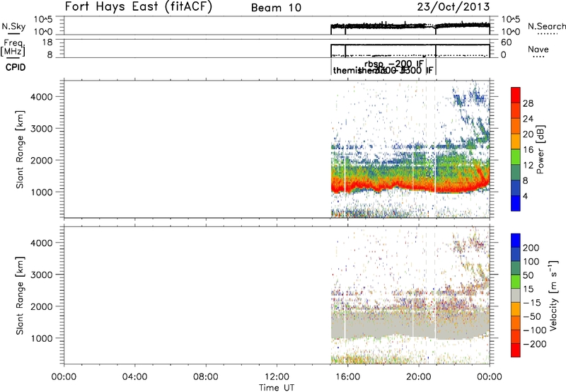The width and height of the screenshot is (566, 392).
Task: Click the '04:00' time axis label
Action: [x=134, y=377]
